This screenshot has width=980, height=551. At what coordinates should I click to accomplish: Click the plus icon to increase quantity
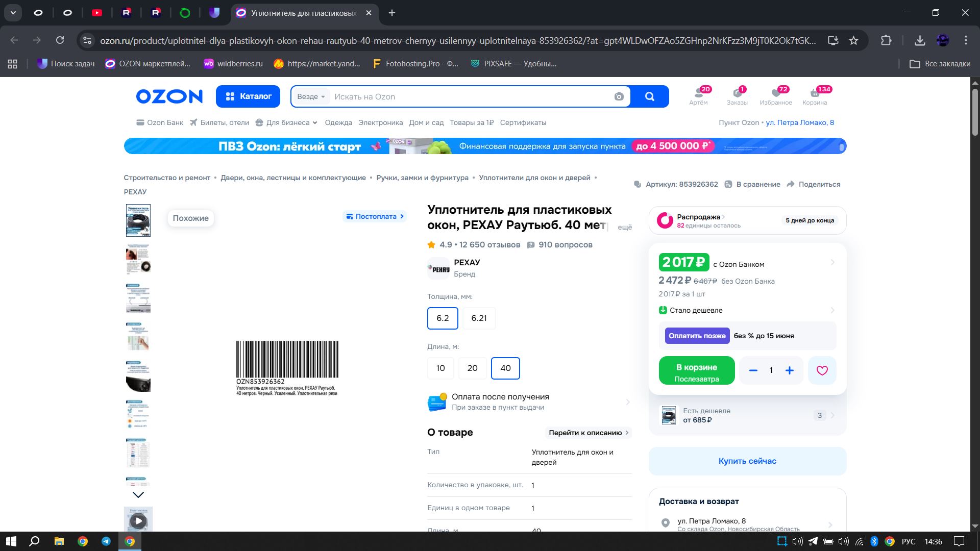[x=789, y=370]
